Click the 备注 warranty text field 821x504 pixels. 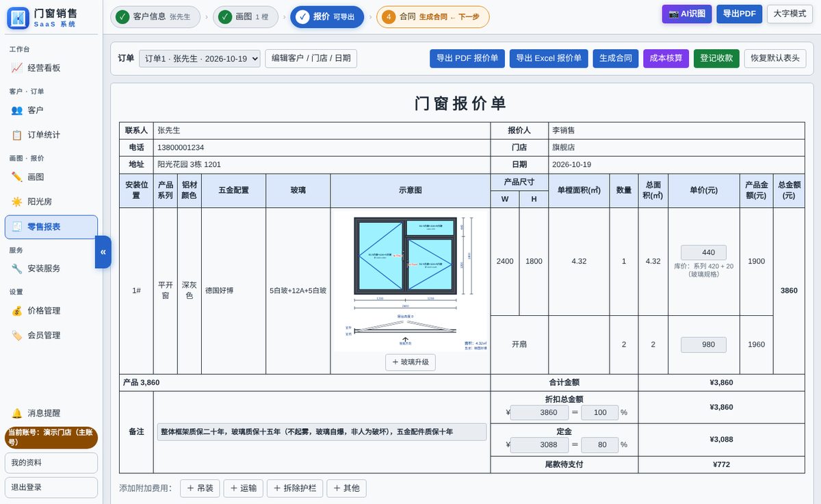[x=322, y=432]
